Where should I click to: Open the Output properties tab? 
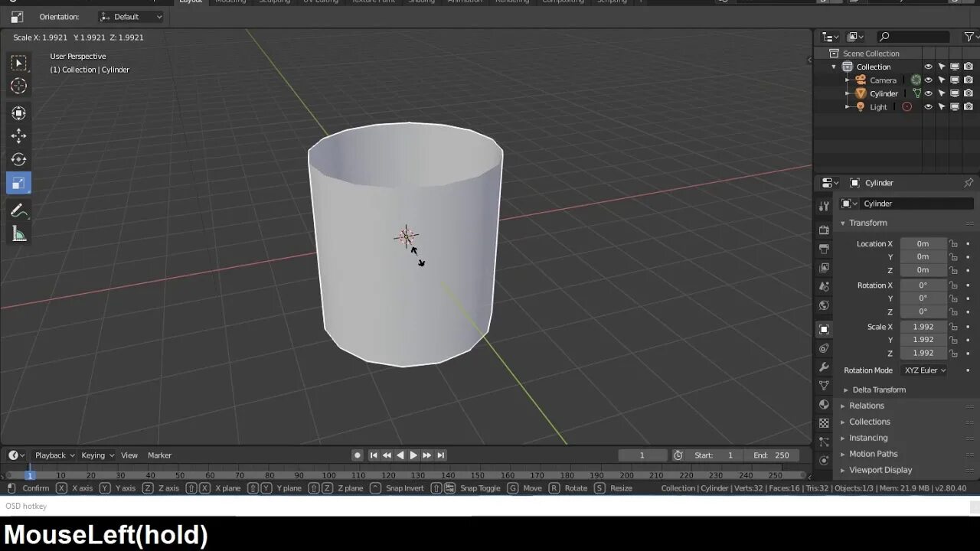click(824, 249)
